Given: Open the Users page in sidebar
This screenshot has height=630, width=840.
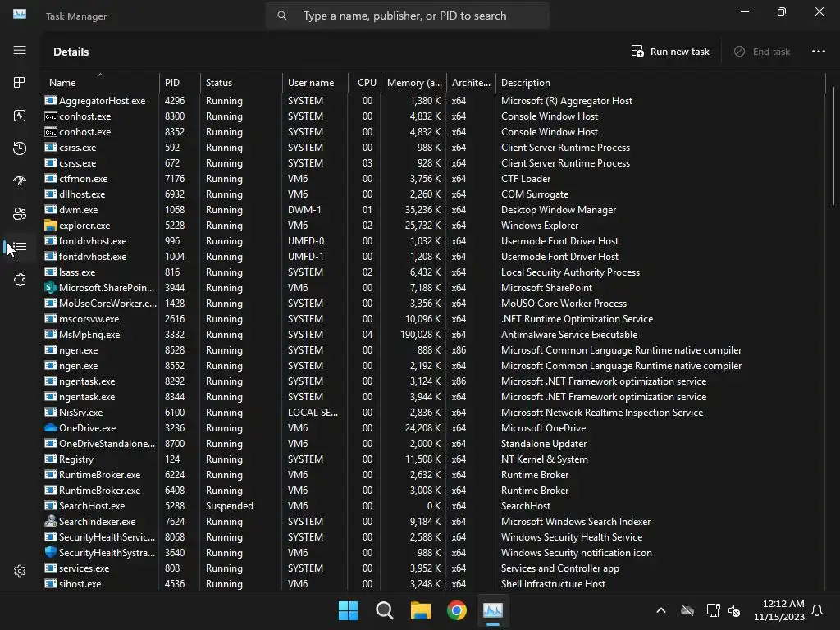Looking at the screenshot, I should click(20, 214).
